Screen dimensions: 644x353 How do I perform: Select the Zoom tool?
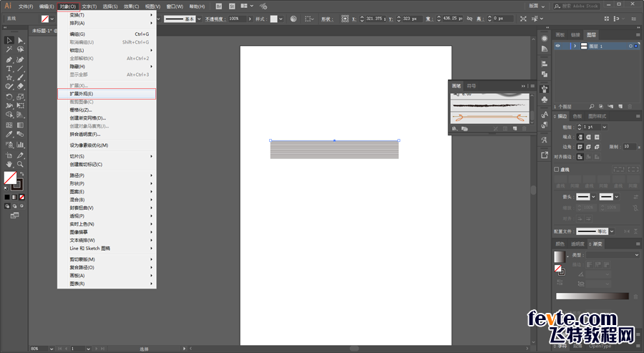(x=20, y=164)
